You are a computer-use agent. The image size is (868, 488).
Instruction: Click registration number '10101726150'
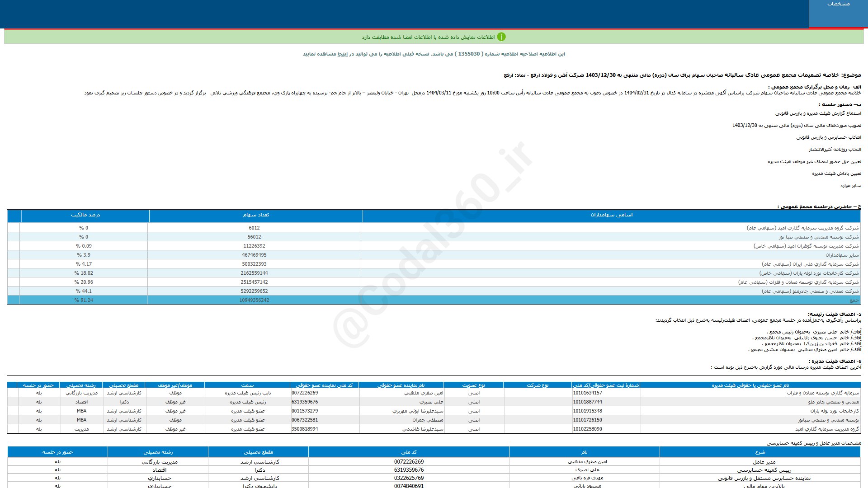587,420
